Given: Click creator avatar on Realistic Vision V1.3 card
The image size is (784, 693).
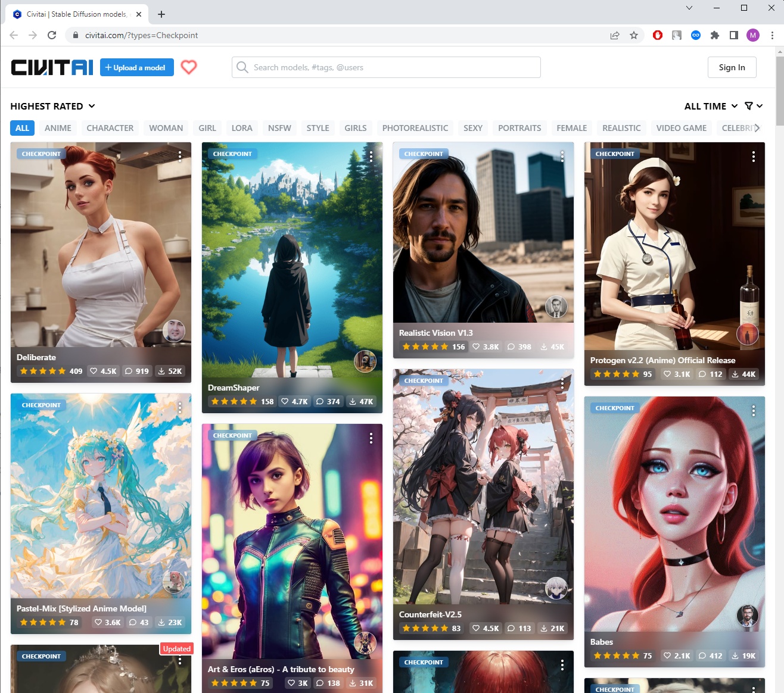Looking at the screenshot, I should [556, 307].
